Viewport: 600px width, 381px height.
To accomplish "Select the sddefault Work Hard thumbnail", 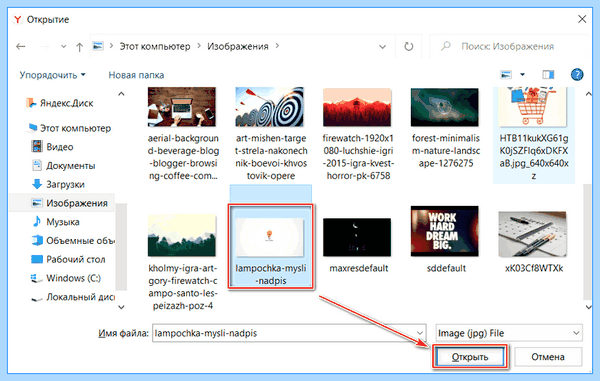I will 445,231.
